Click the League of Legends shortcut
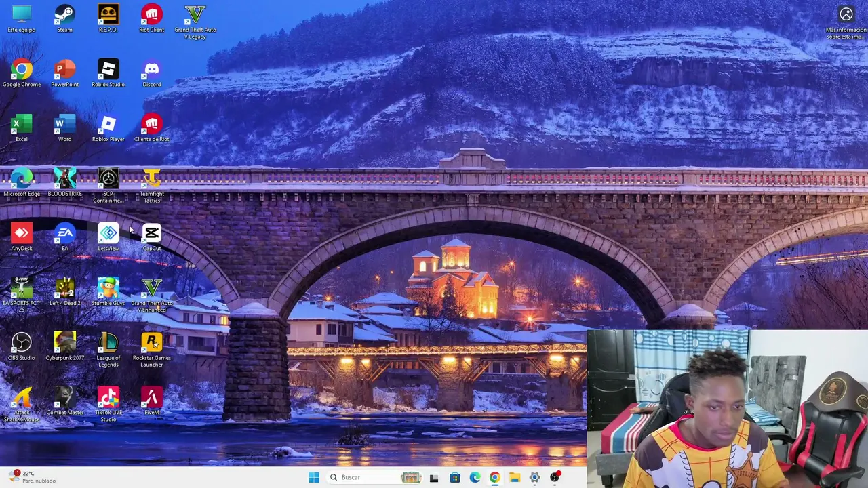The height and width of the screenshot is (488, 868). pyautogui.click(x=108, y=350)
